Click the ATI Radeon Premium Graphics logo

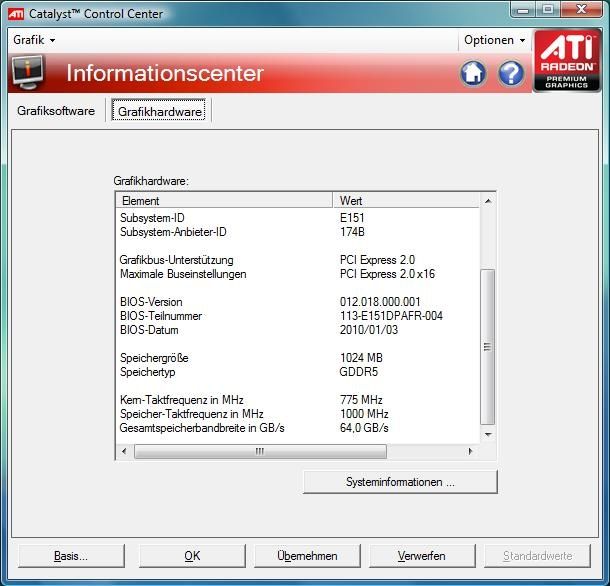pos(567,61)
